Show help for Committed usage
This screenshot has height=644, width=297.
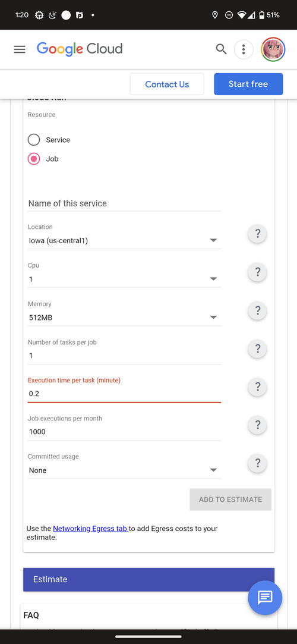(258, 463)
